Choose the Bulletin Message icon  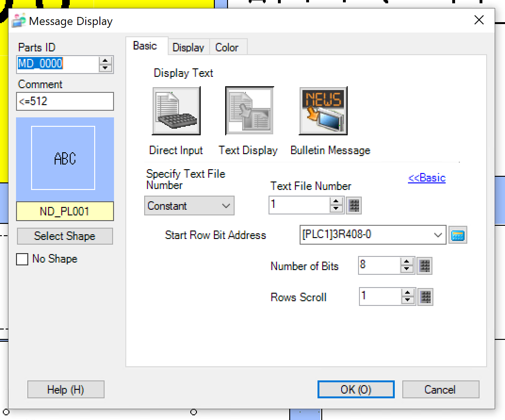point(323,111)
